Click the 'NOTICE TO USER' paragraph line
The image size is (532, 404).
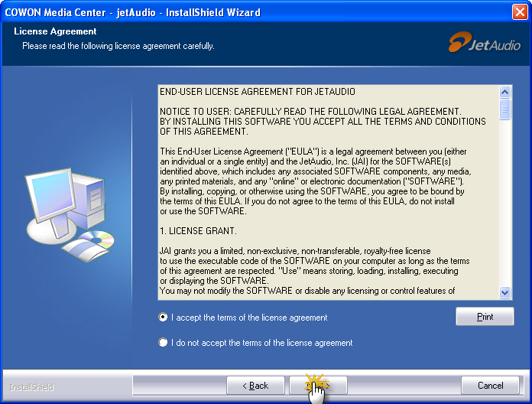point(310,112)
